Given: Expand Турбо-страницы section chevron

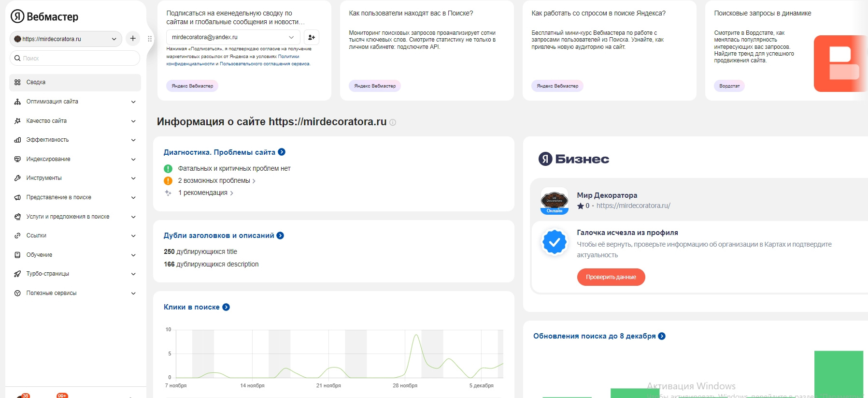Looking at the screenshot, I should [133, 274].
